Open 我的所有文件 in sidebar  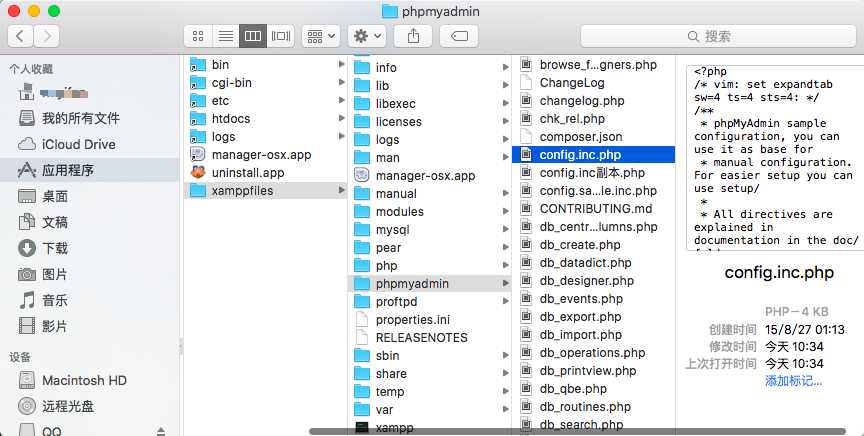[89, 118]
